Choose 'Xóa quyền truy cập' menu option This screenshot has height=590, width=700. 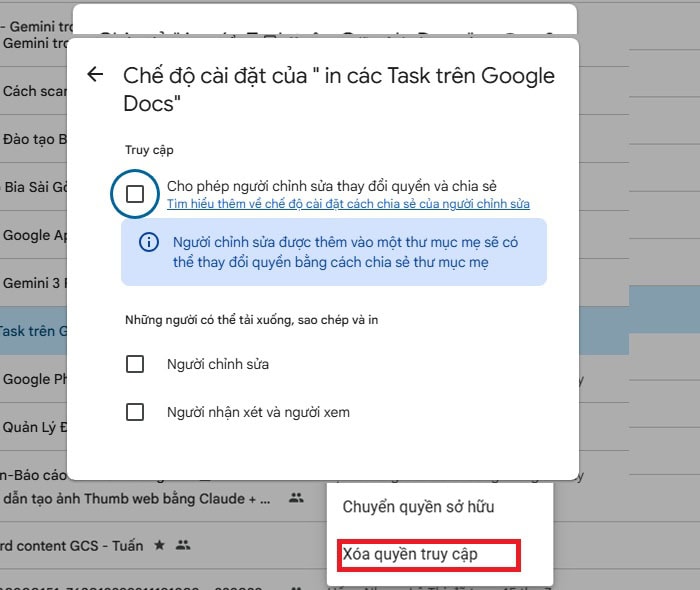(x=410, y=554)
